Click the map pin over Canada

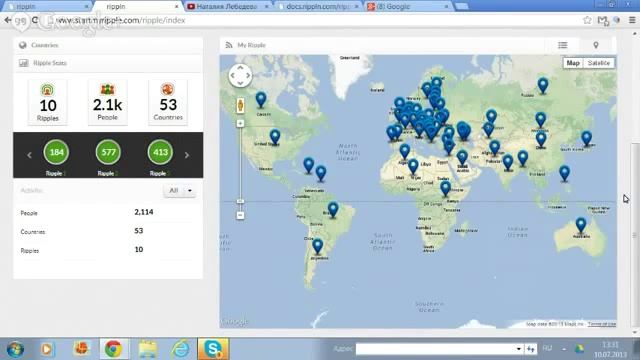[x=261, y=100]
